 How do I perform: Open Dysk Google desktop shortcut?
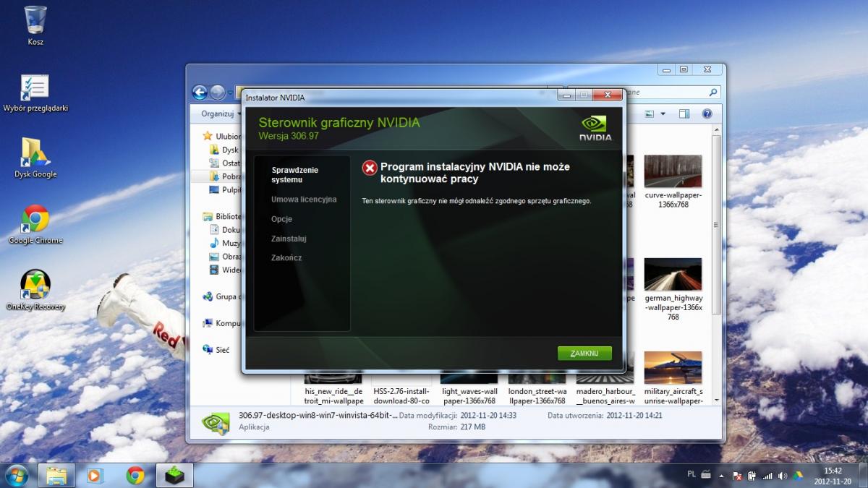click(35, 158)
